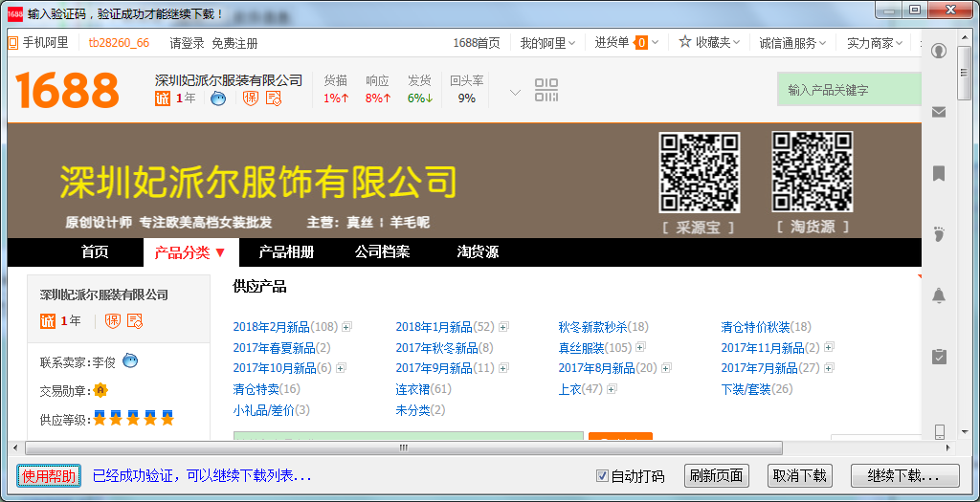Expand the 真丝服装 subcategories
Viewport: 980px width, 502px height.
click(x=640, y=348)
